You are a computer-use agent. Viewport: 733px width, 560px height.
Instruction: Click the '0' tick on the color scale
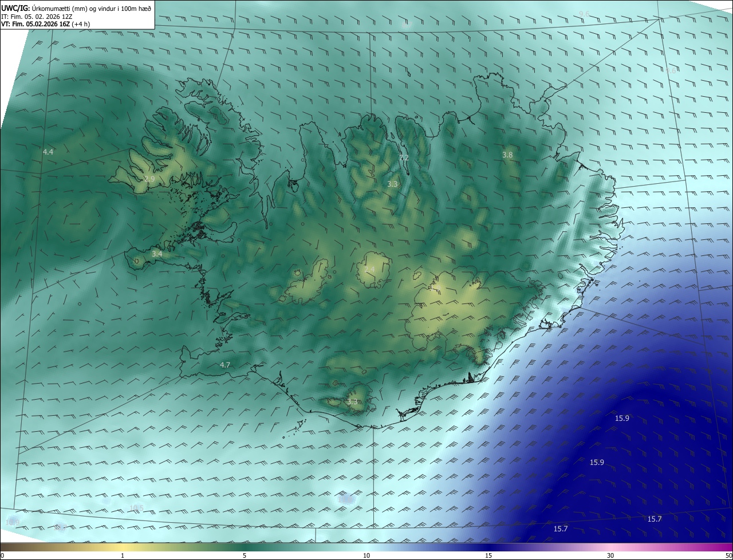2,555
